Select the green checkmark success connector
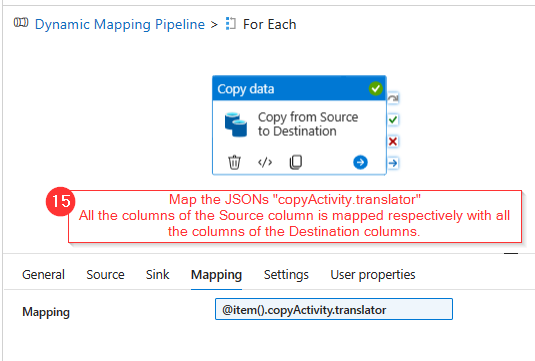The width and height of the screenshot is (535, 361). point(393,120)
